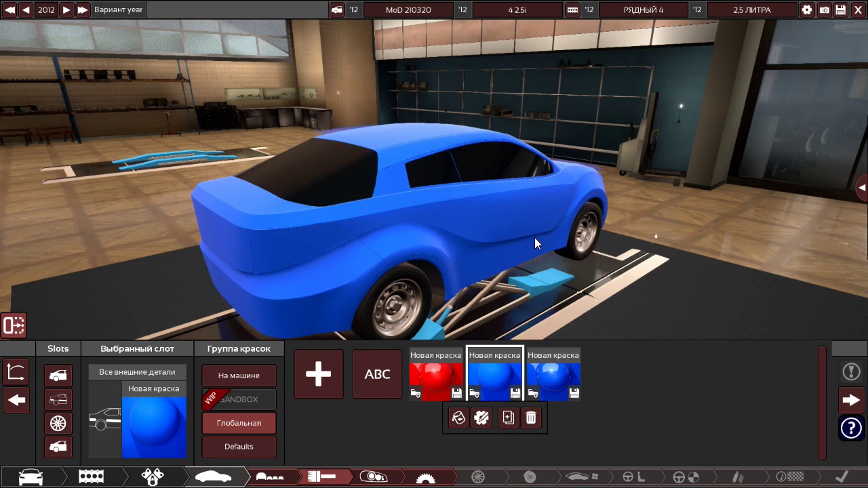Click truck icon on third blue paint
The height and width of the screenshot is (488, 868).
click(x=533, y=393)
